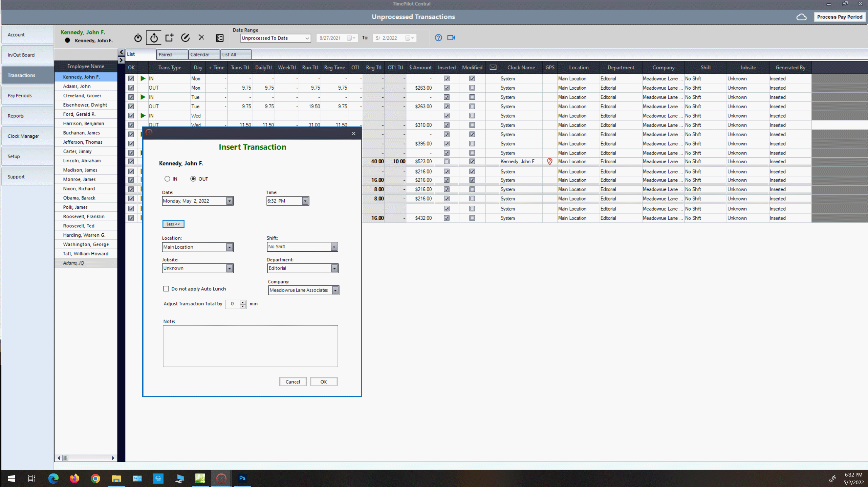This screenshot has height=487, width=868.
Task: Expand the Department dropdown in dialog
Action: [334, 269]
